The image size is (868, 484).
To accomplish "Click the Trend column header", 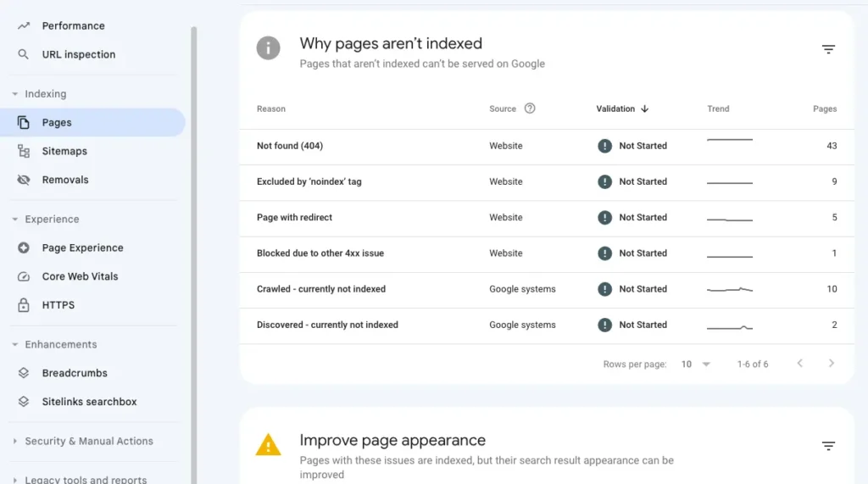I will pyautogui.click(x=718, y=109).
